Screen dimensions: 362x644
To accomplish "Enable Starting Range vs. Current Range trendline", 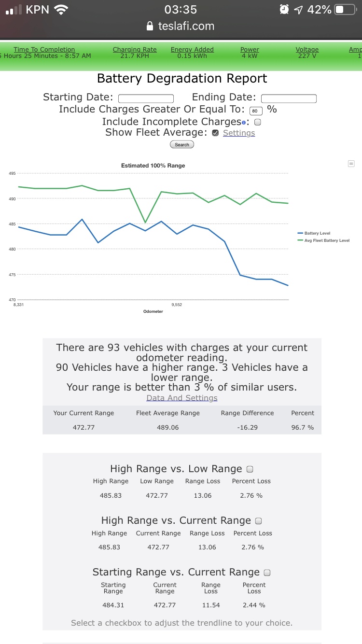I will 267,573.
